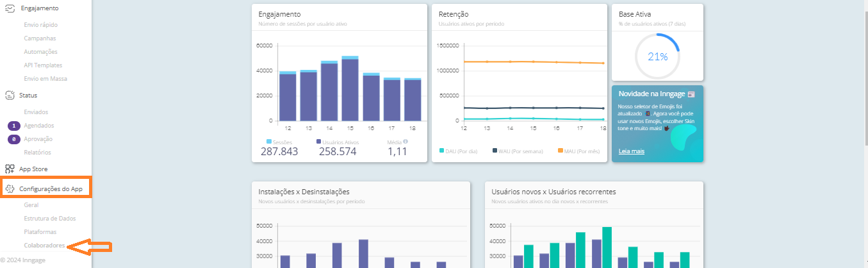Click the info icon next to Média
The width and height of the screenshot is (868, 268).
point(405,142)
